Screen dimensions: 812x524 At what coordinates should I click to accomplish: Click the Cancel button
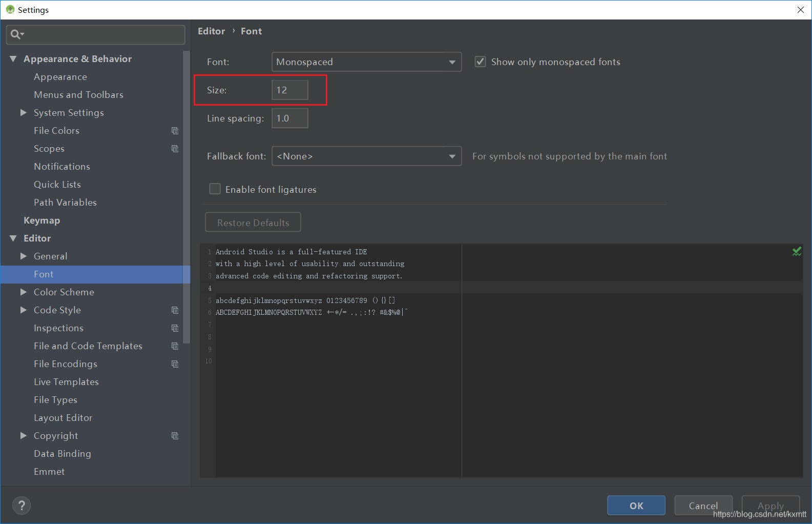point(703,506)
